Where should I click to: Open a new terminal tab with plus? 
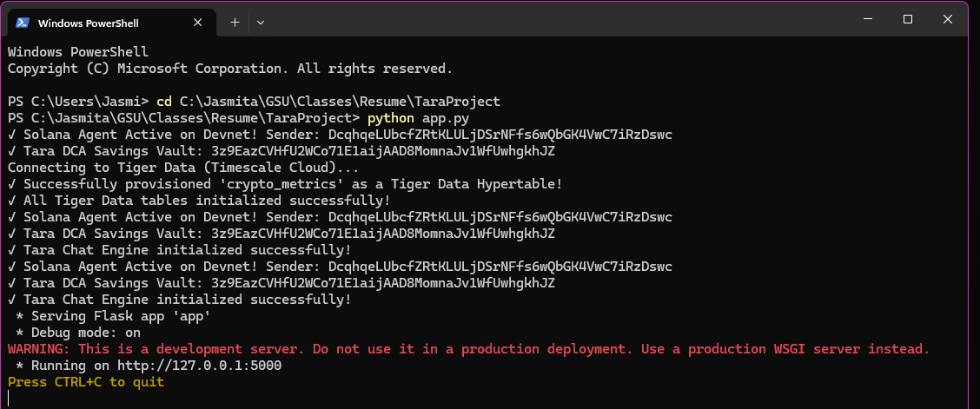[235, 23]
